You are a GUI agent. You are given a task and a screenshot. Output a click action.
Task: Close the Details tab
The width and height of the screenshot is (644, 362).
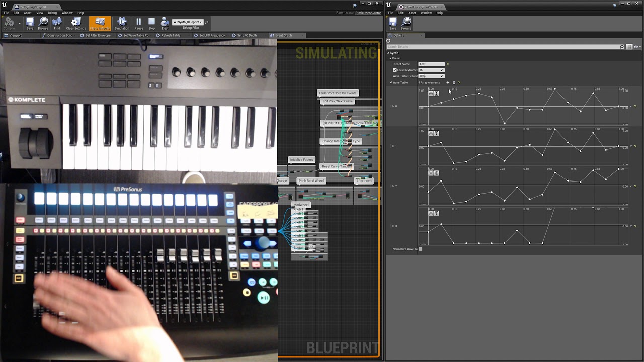pos(422,35)
